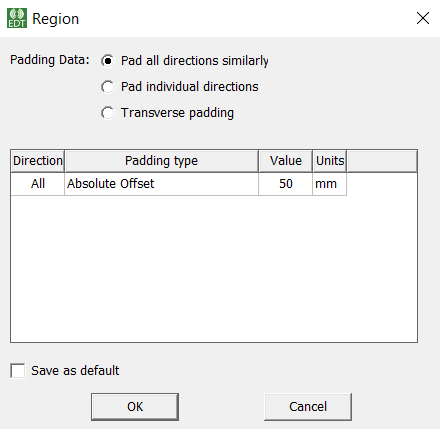Viewport: 440px width, 429px height.
Task: Click the Value column header
Action: 286,161
